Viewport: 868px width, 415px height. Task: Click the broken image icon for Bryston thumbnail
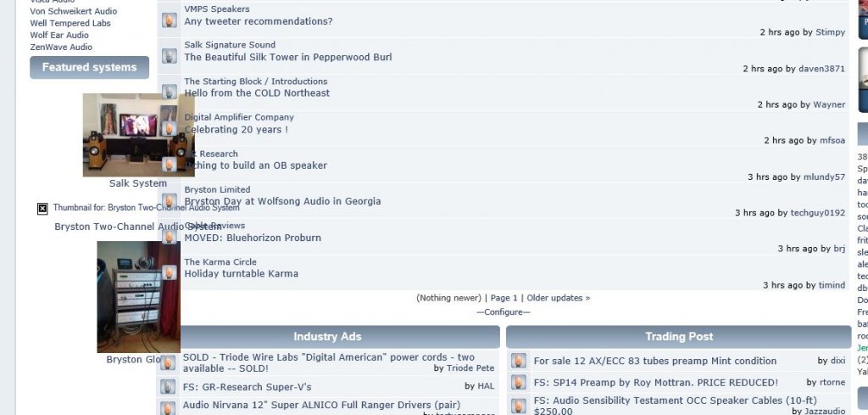[42, 208]
